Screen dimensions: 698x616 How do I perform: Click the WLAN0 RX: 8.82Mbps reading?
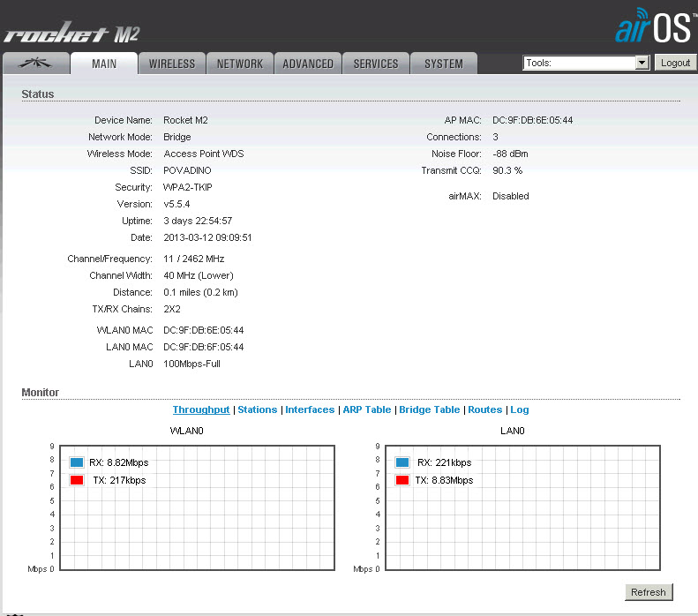click(x=119, y=462)
